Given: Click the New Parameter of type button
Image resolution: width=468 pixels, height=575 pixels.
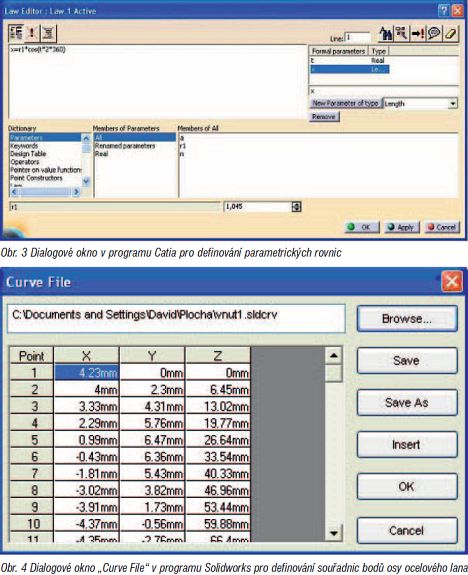Looking at the screenshot, I should click(x=345, y=103).
